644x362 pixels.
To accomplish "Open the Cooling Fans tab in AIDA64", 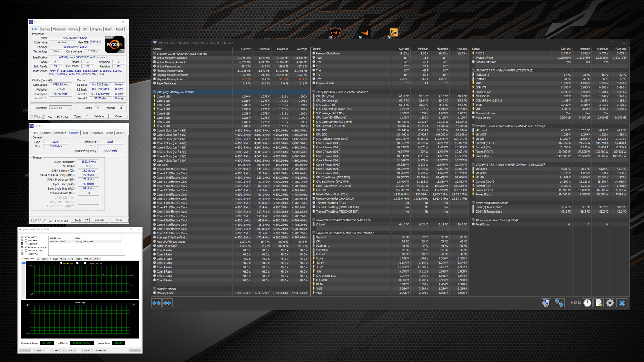I will (43, 259).
